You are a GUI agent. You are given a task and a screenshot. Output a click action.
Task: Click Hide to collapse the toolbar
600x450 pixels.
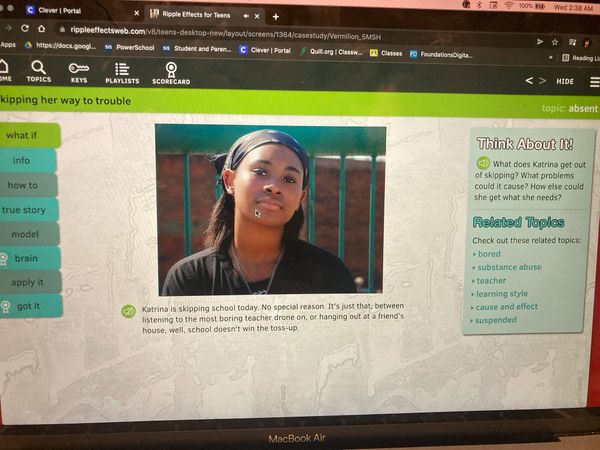coord(565,82)
